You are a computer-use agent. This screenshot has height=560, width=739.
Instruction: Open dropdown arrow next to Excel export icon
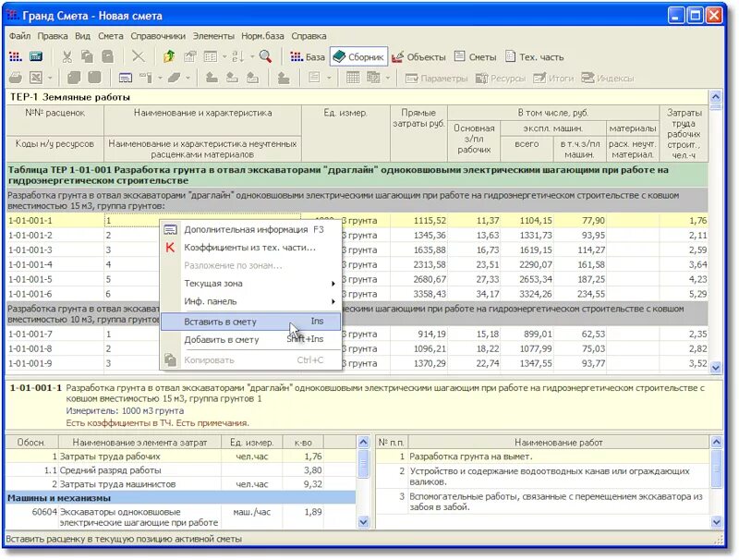coord(50,78)
